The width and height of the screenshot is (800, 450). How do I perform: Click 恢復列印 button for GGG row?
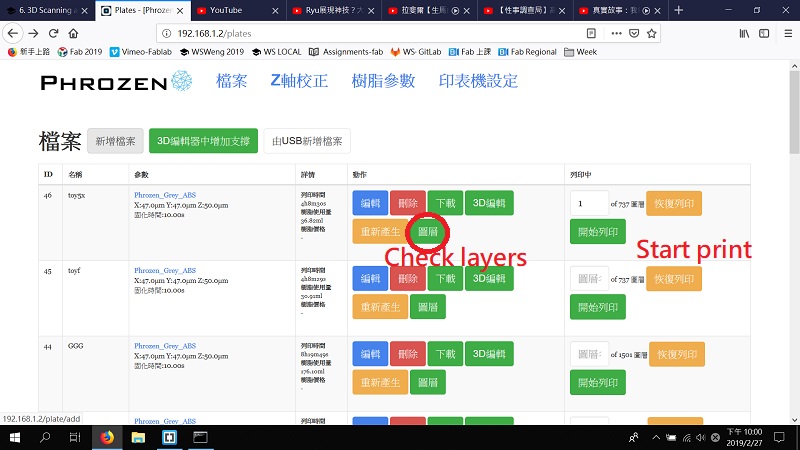(677, 354)
